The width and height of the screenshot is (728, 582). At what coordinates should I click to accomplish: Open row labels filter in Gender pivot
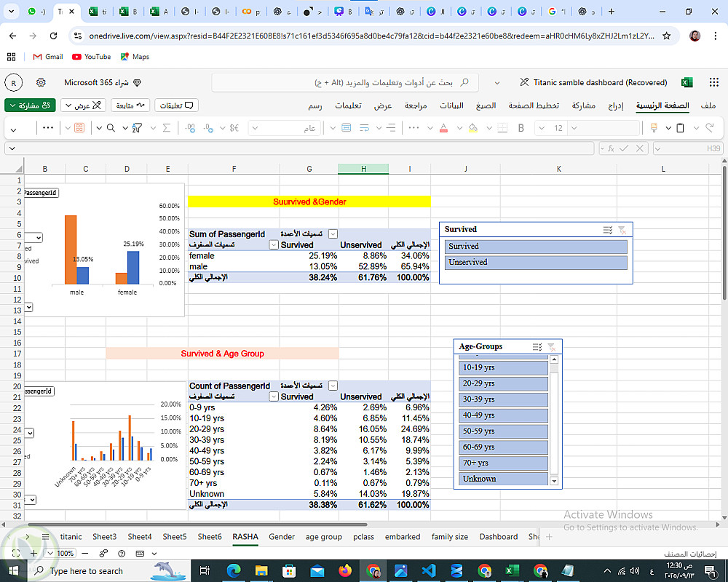click(274, 245)
